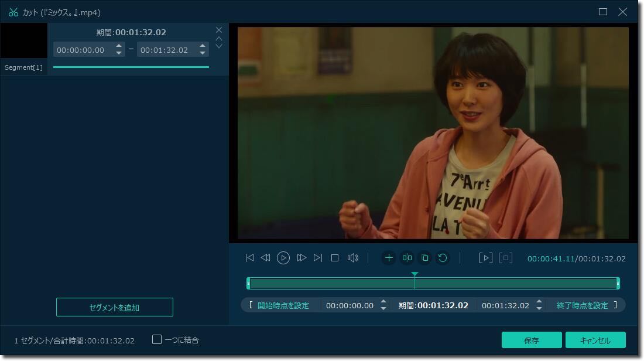Viewport: 644px width, 361px height.
Task: Click the green timeline bar
Action: pyautogui.click(x=433, y=283)
